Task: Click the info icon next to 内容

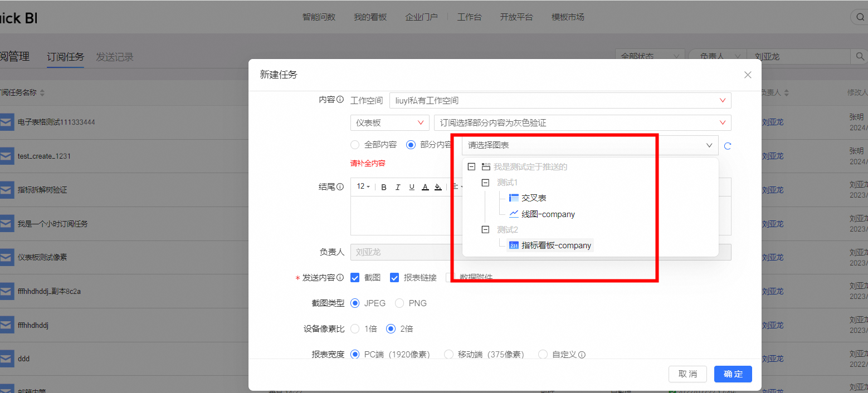Action: click(x=340, y=100)
